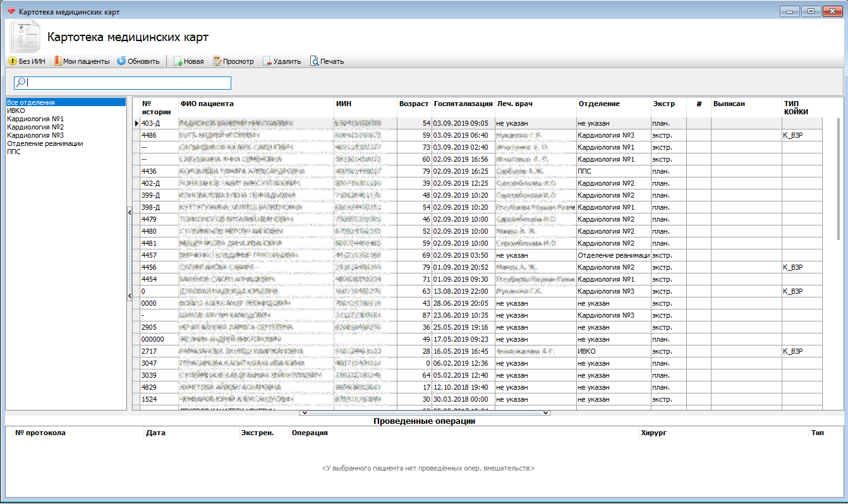Click the Печать print button
The image size is (848, 504).
pyautogui.click(x=327, y=61)
